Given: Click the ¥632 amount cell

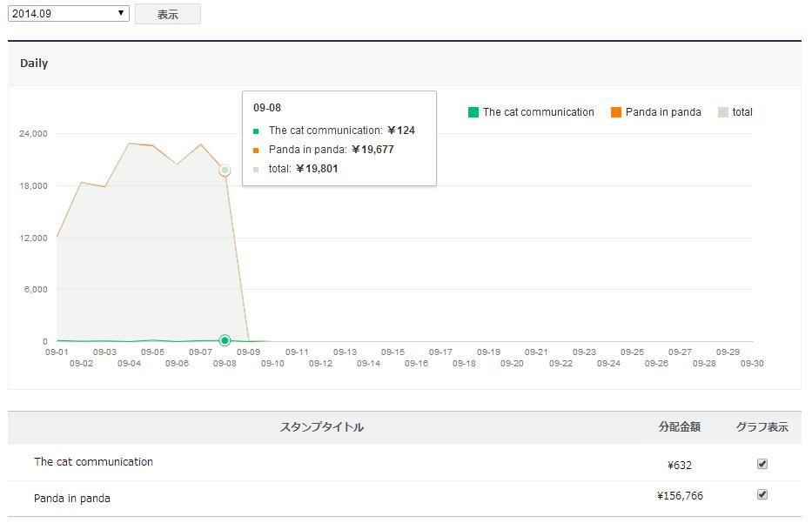Looking at the screenshot, I should tap(680, 465).
